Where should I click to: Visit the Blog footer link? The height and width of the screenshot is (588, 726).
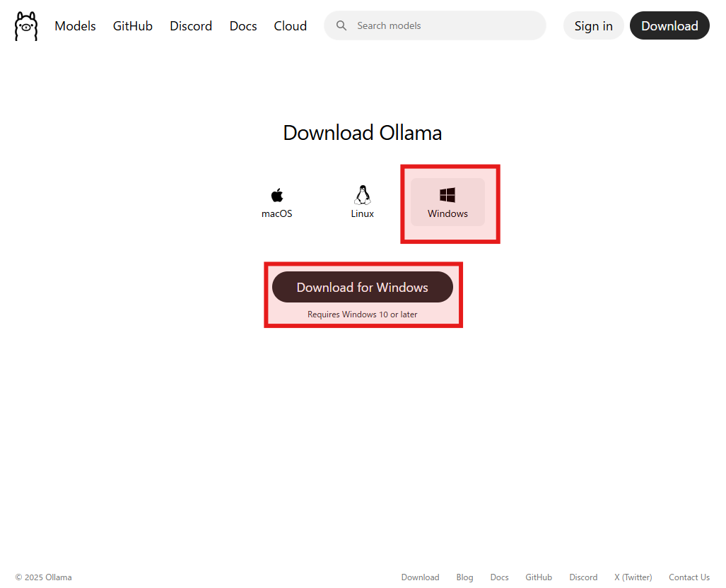pyautogui.click(x=464, y=577)
